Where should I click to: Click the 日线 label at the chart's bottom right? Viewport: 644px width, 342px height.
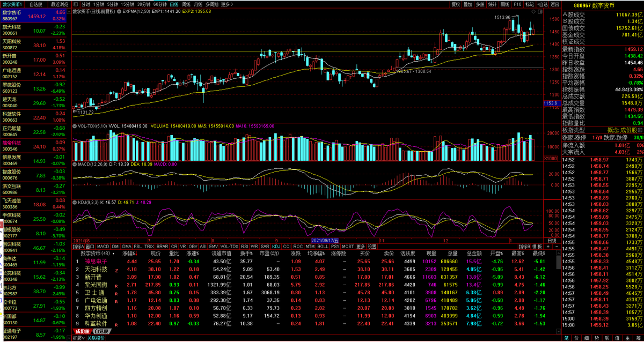coord(552,241)
